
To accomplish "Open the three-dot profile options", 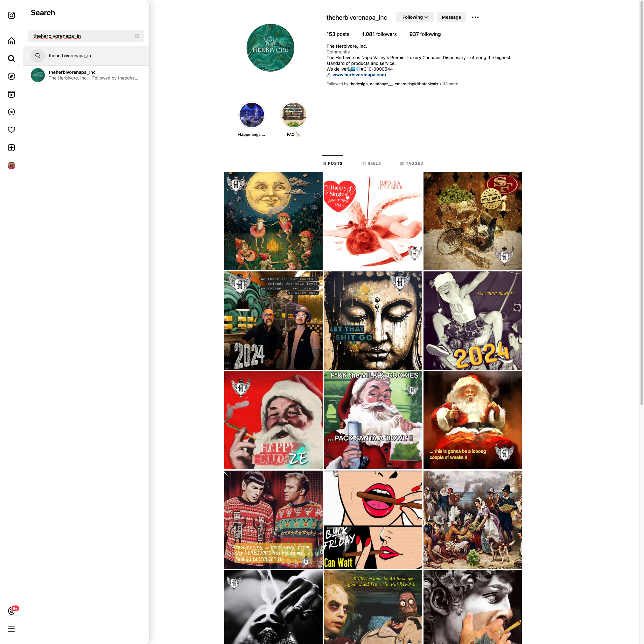I will pos(475,17).
